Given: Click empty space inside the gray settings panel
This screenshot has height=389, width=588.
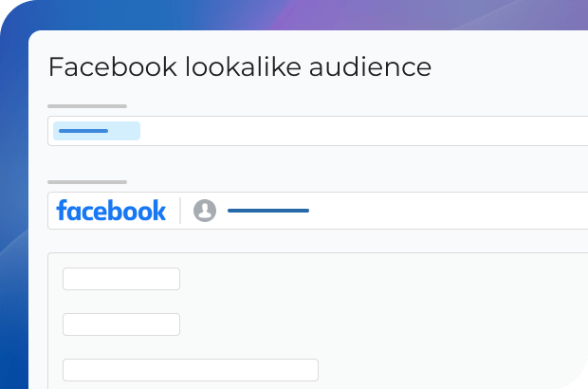Looking at the screenshot, I should coord(427,304).
